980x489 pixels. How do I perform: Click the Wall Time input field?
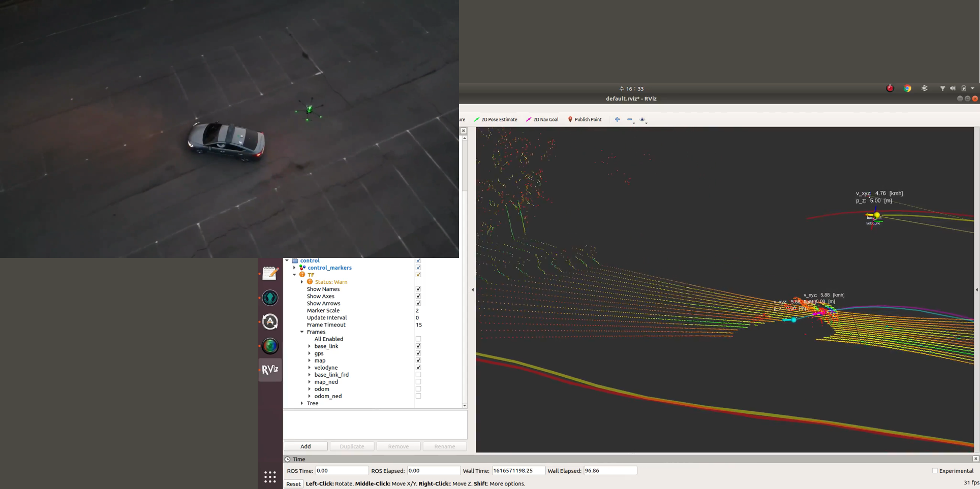(x=518, y=470)
